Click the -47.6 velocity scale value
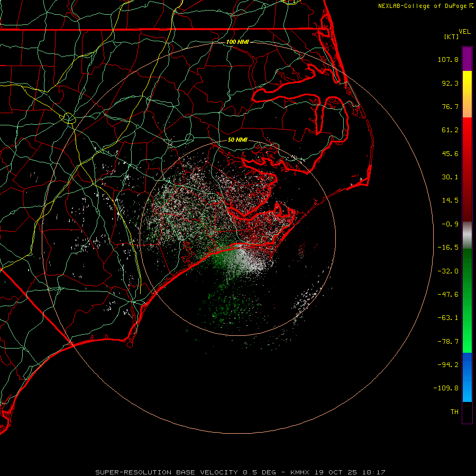 (x=448, y=295)
